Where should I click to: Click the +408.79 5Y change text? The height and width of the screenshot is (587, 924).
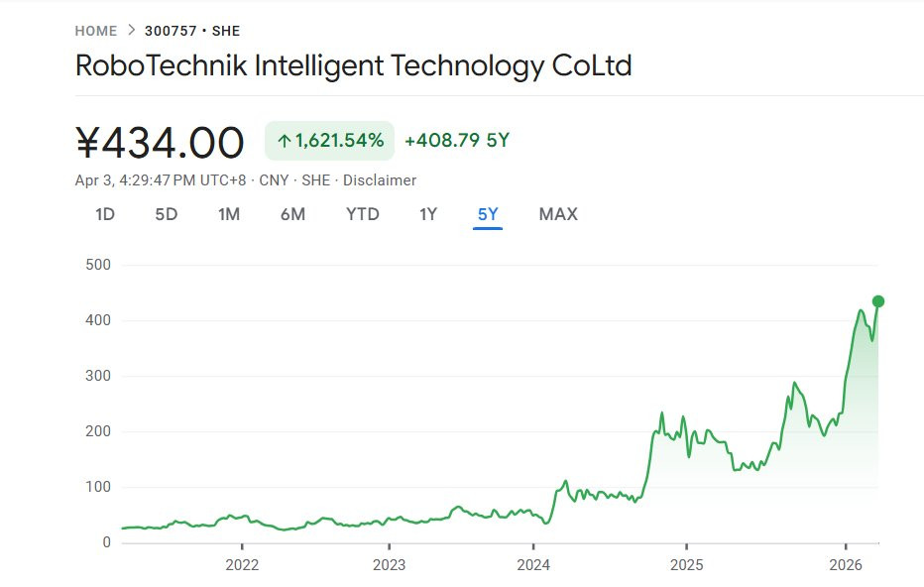click(457, 141)
